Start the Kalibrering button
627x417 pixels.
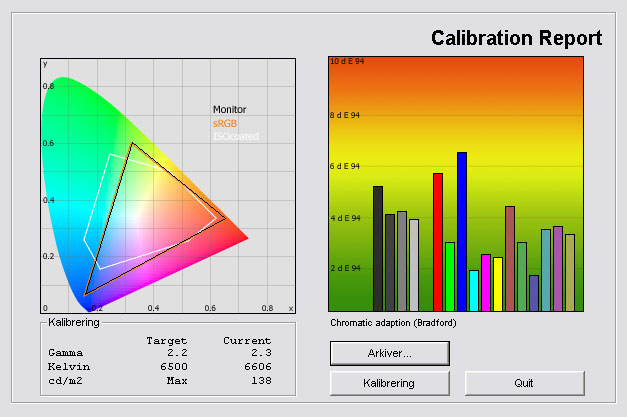pyautogui.click(x=389, y=383)
